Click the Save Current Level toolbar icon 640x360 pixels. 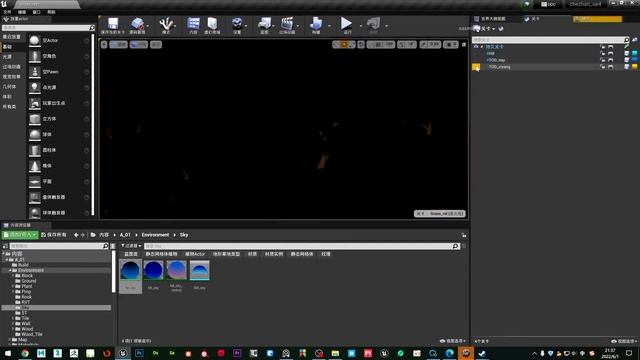113,25
